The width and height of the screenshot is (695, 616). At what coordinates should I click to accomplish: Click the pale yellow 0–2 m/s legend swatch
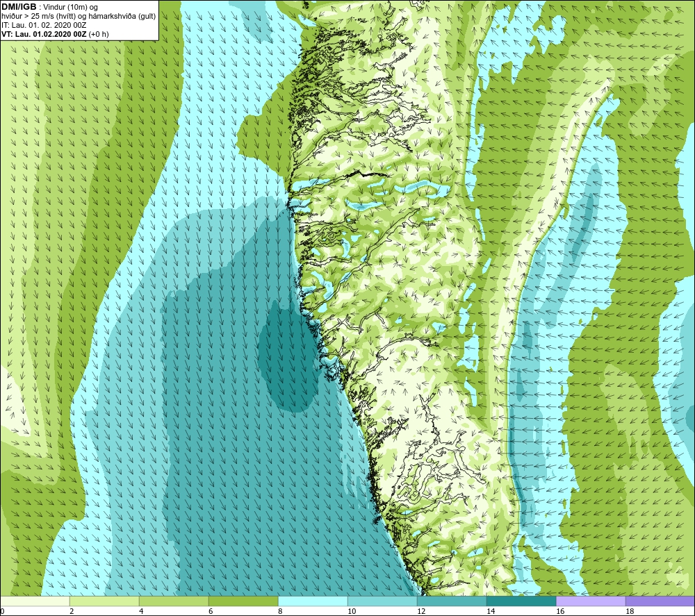tap(35, 601)
